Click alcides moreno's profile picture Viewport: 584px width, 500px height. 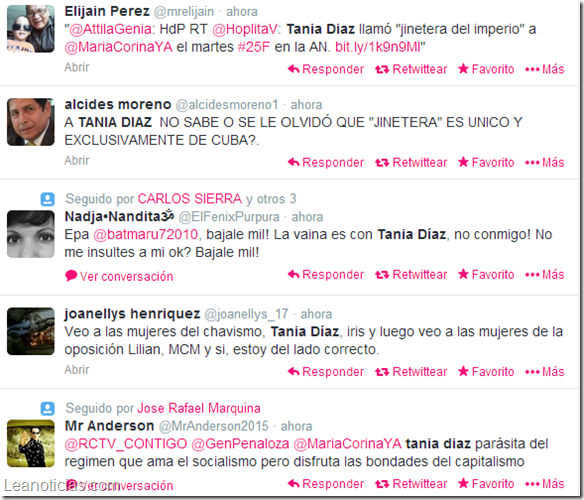point(31,122)
